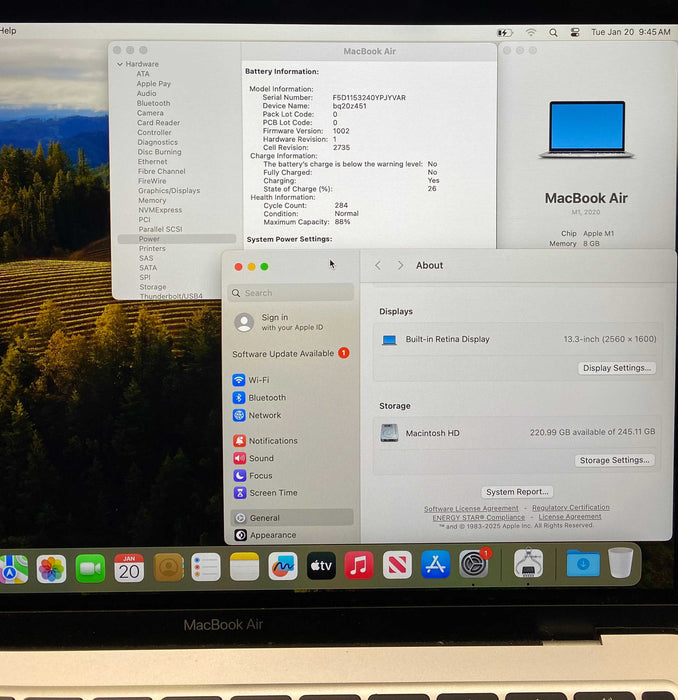This screenshot has height=700, width=678.
Task: Open Freeform app in the Dock
Action: [x=283, y=566]
